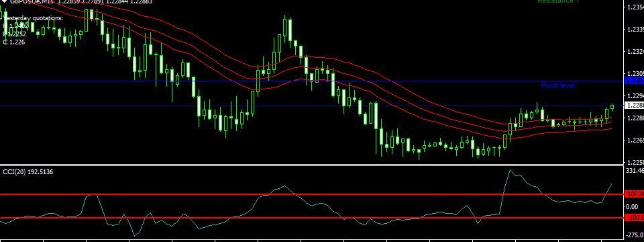Click the 1.2324 price on the scale
The height and width of the screenshot is (242, 644).
click(x=635, y=52)
